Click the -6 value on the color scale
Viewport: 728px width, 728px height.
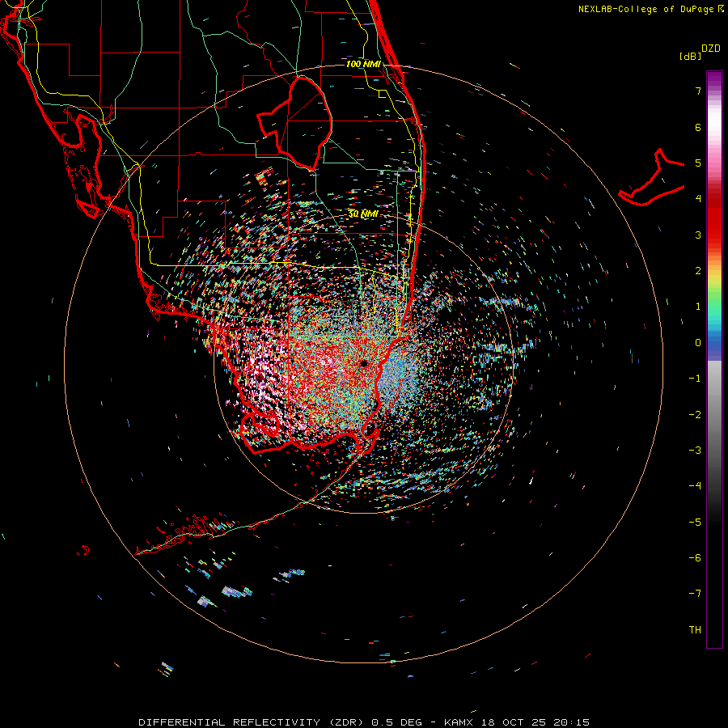(695, 558)
